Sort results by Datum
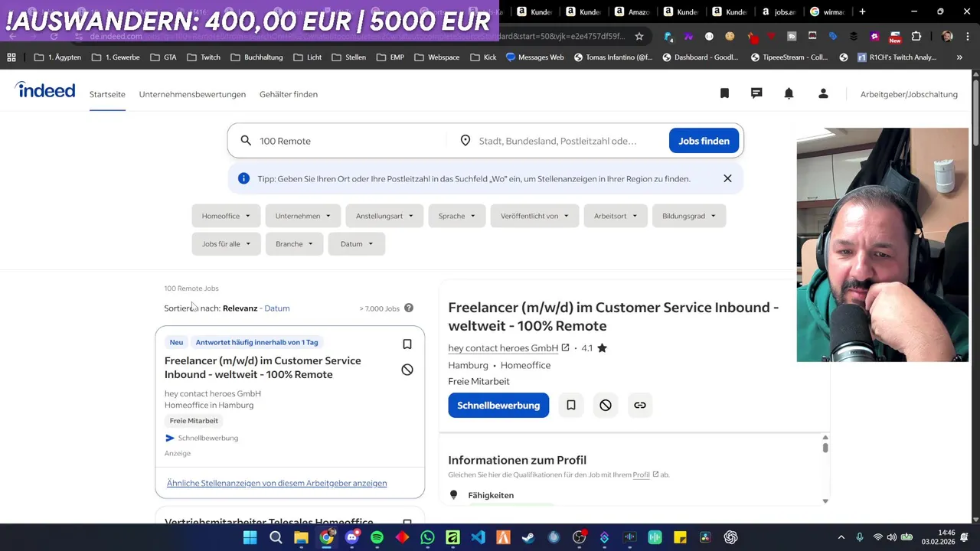The width and height of the screenshot is (980, 551). pyautogui.click(x=277, y=308)
